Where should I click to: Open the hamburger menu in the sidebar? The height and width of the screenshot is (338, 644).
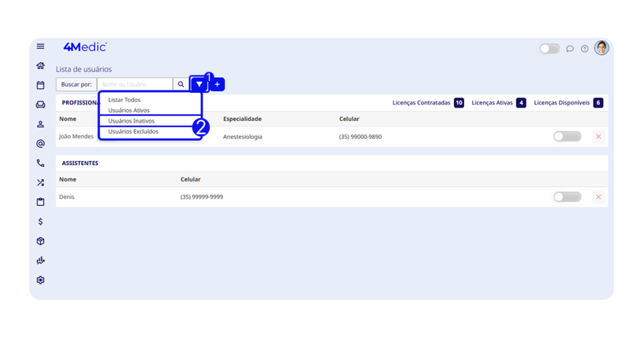coord(40,46)
